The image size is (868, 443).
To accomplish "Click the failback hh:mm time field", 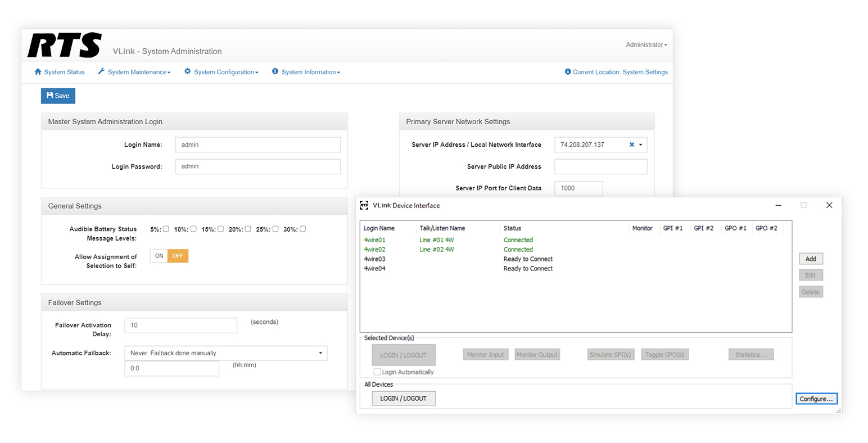I will [172, 369].
